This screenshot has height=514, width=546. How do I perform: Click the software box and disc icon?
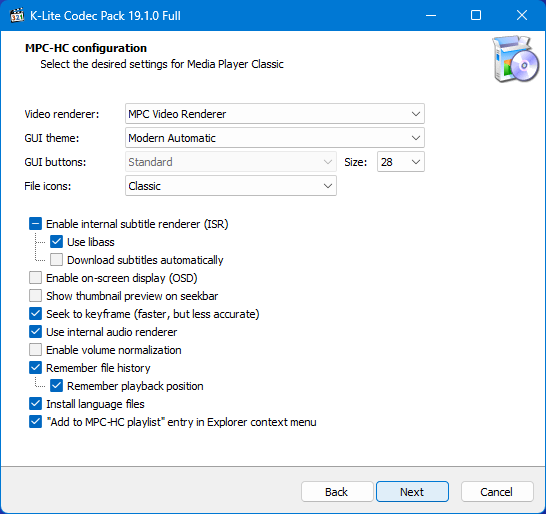[516, 59]
